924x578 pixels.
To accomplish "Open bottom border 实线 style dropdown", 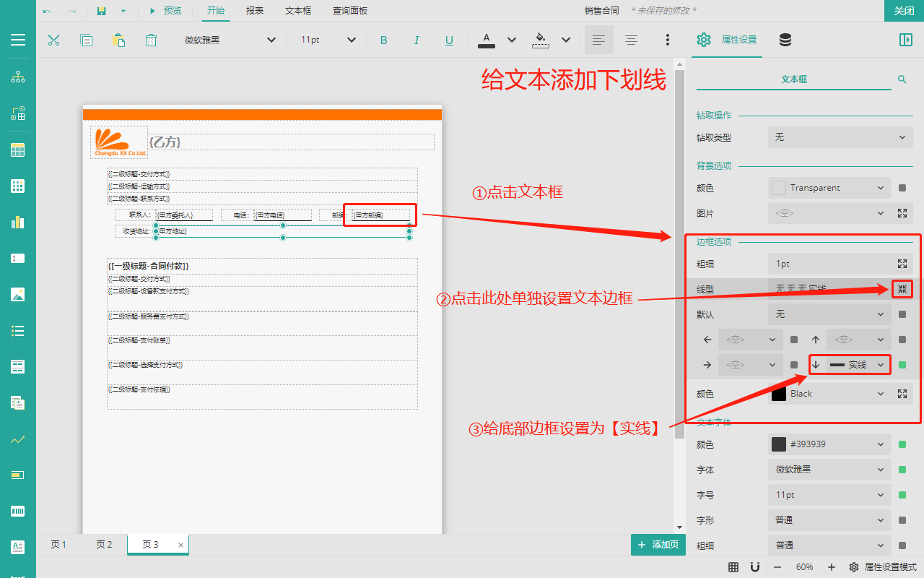I will point(857,365).
